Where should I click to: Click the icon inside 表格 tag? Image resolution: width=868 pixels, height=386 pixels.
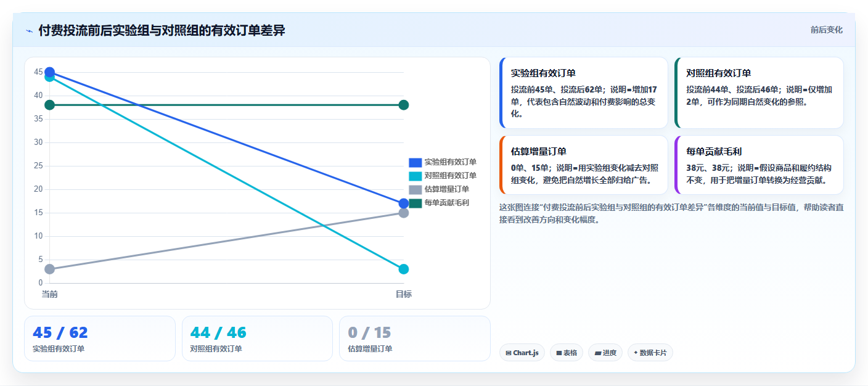point(559,353)
